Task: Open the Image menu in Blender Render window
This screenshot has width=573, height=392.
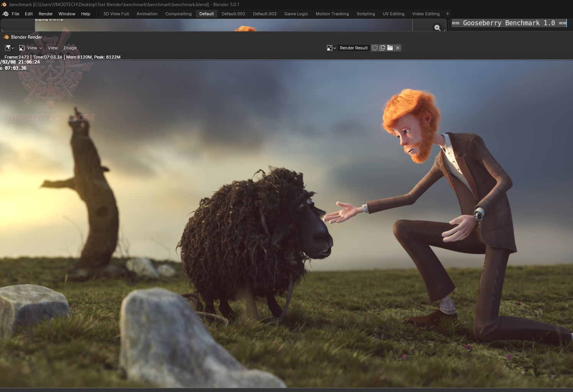Action: pos(70,48)
